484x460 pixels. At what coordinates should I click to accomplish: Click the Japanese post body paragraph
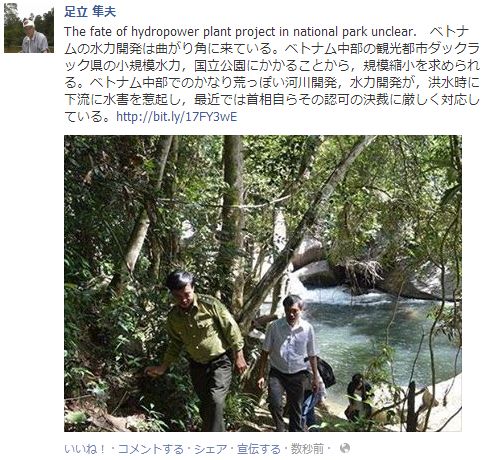click(272, 74)
